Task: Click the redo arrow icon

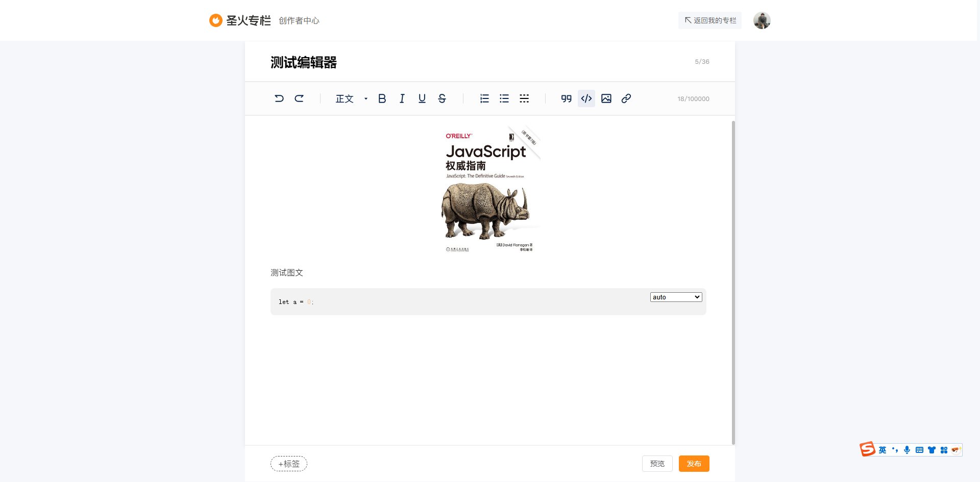Action: (x=299, y=98)
